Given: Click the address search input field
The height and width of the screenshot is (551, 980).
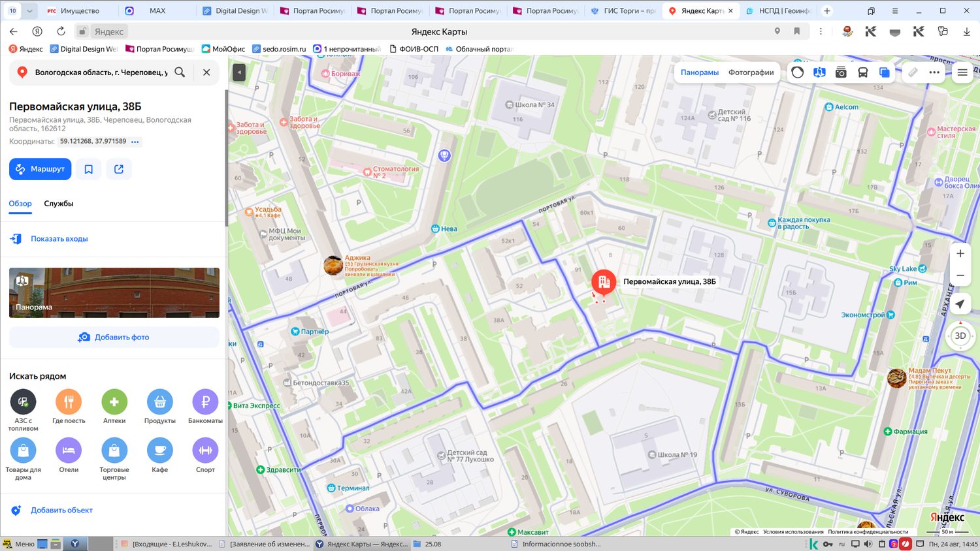Looking at the screenshot, I should coord(101,72).
